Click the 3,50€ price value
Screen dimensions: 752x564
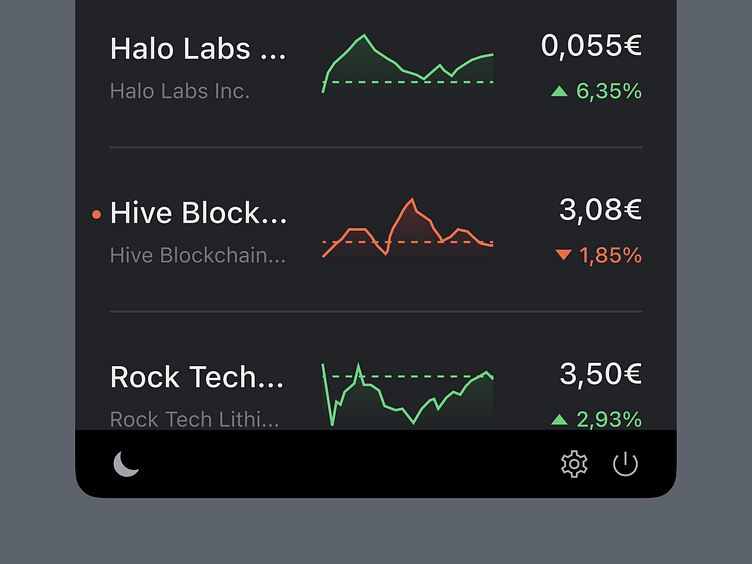click(x=600, y=374)
